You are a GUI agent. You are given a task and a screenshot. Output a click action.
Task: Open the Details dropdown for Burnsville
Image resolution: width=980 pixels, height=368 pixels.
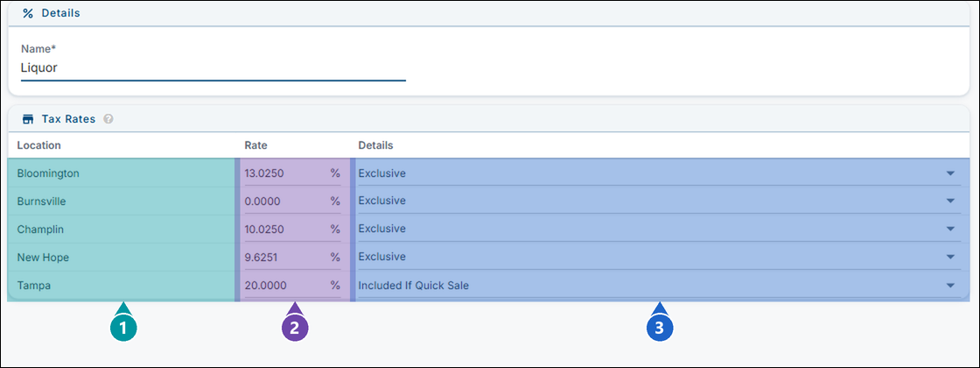pyautogui.click(x=660, y=201)
